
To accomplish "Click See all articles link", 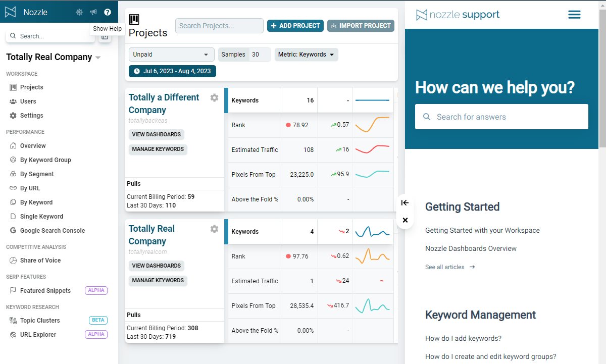I will 450,267.
